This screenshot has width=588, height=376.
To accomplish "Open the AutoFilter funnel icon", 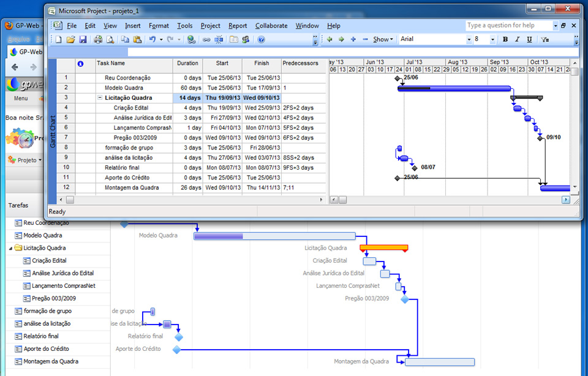I will (x=545, y=39).
